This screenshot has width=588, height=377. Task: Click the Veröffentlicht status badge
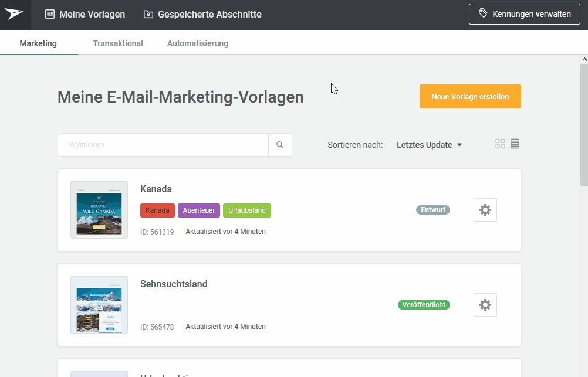point(424,305)
